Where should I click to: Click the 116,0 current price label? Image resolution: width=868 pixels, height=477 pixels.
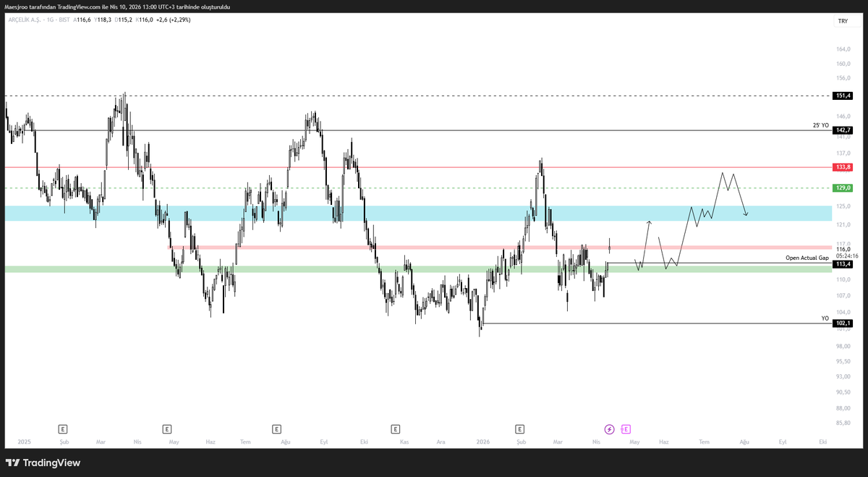tap(843, 249)
